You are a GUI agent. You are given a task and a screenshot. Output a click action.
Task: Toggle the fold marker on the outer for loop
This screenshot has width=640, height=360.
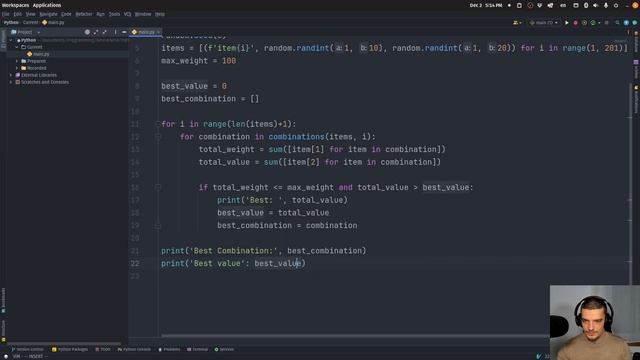(158, 124)
